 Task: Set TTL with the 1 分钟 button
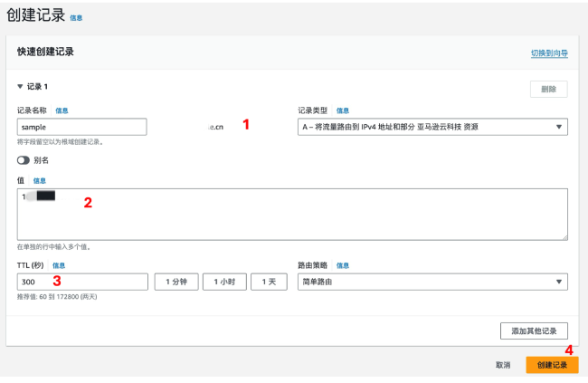click(x=176, y=282)
